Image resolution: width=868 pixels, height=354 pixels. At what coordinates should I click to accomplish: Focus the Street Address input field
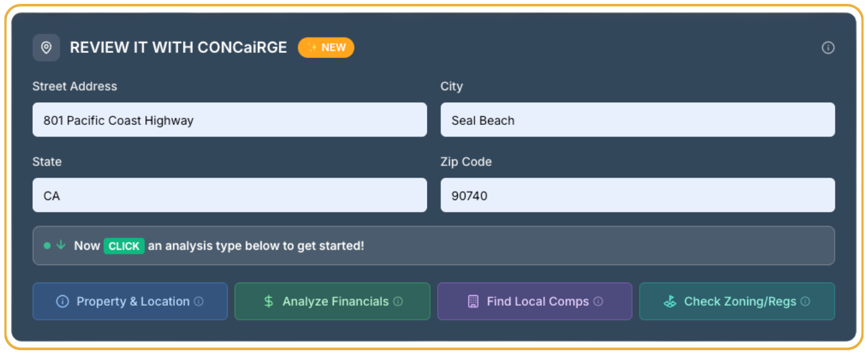(x=230, y=120)
